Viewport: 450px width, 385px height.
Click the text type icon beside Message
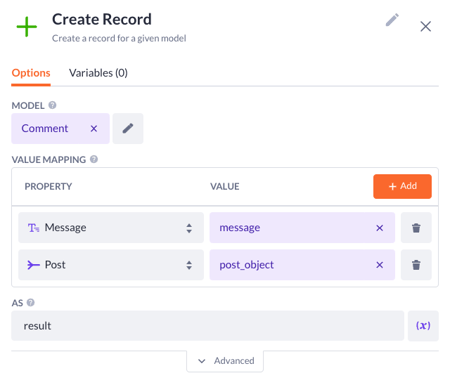pyautogui.click(x=33, y=228)
